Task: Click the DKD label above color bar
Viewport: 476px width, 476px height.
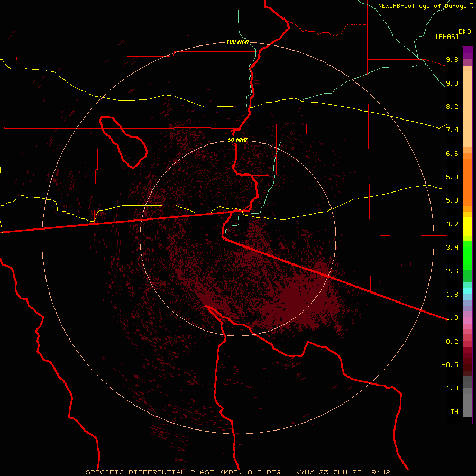Action: point(464,32)
